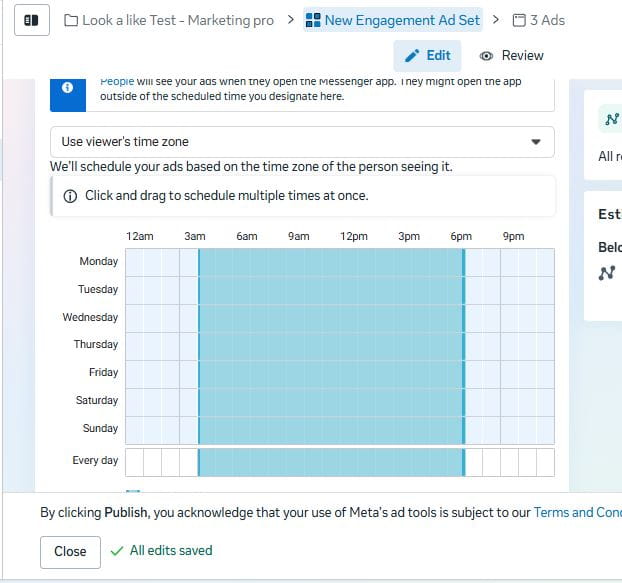
Task: Click the All edits saved status text
Action: [x=171, y=551]
